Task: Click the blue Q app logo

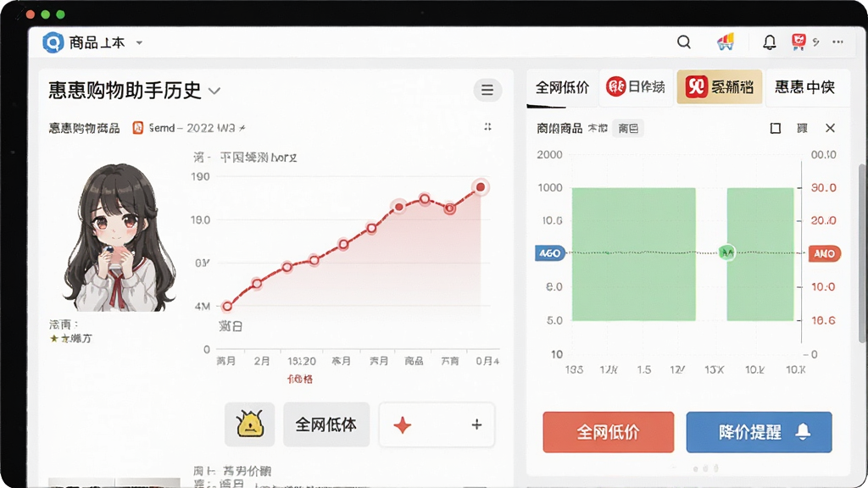Action: point(53,42)
